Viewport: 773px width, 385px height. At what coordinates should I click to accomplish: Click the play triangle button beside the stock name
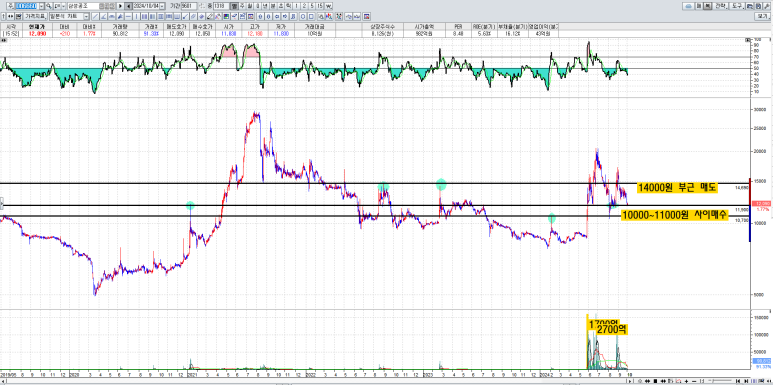120,6
